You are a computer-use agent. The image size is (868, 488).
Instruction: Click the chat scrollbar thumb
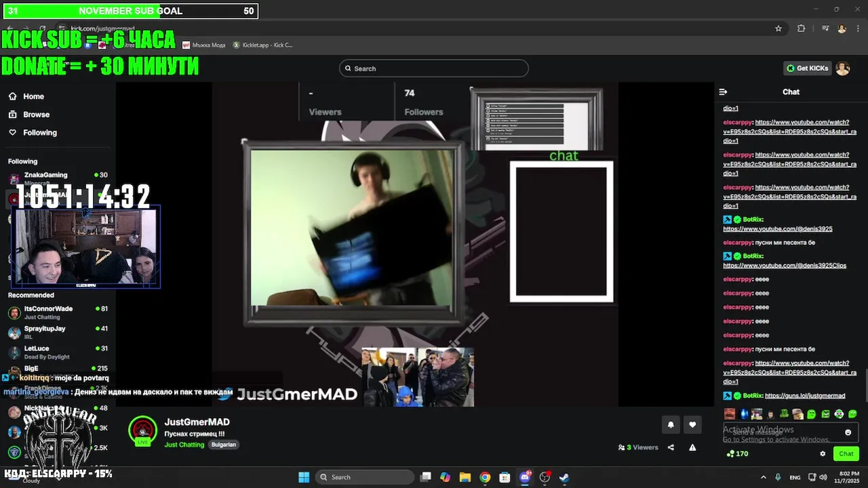tap(865, 385)
